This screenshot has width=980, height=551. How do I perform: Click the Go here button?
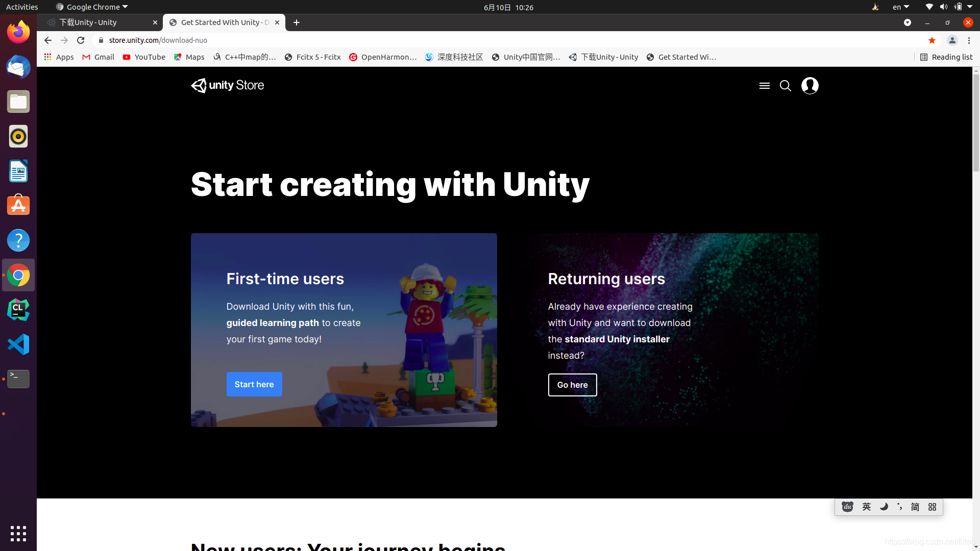point(572,385)
